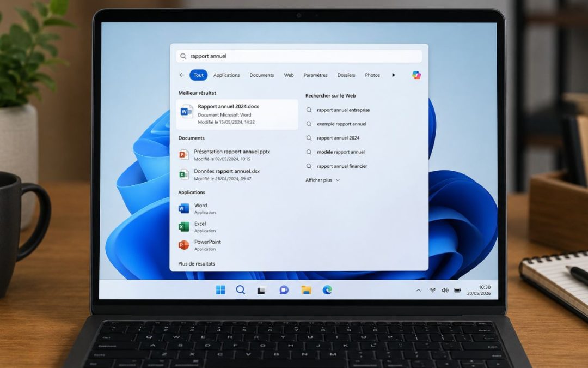Open the Chat icon on the taskbar
588x368 pixels.
[284, 290]
